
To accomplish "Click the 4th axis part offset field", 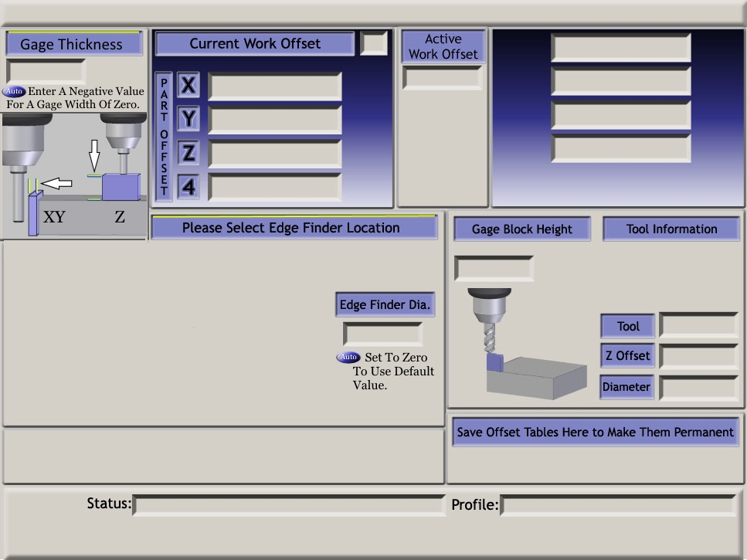I will [x=275, y=187].
